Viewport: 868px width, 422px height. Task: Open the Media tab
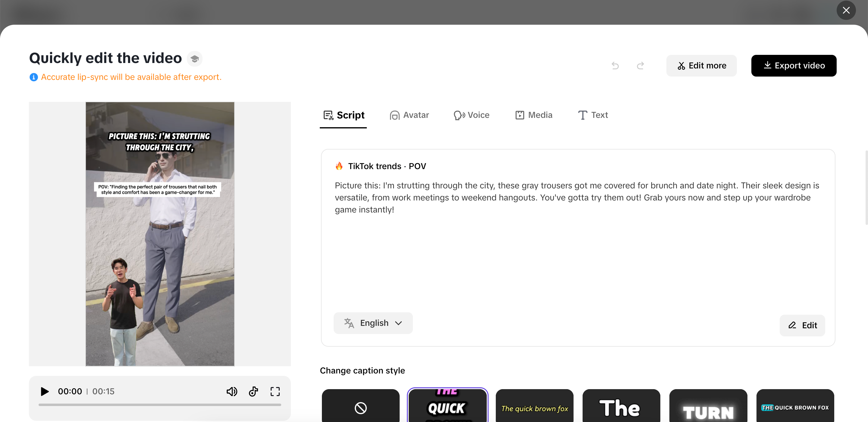point(533,115)
